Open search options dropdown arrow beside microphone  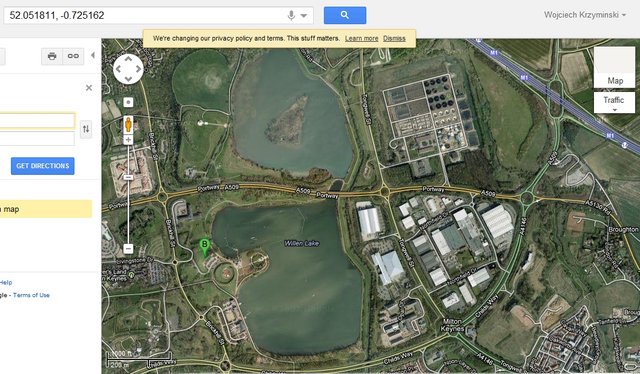click(304, 16)
